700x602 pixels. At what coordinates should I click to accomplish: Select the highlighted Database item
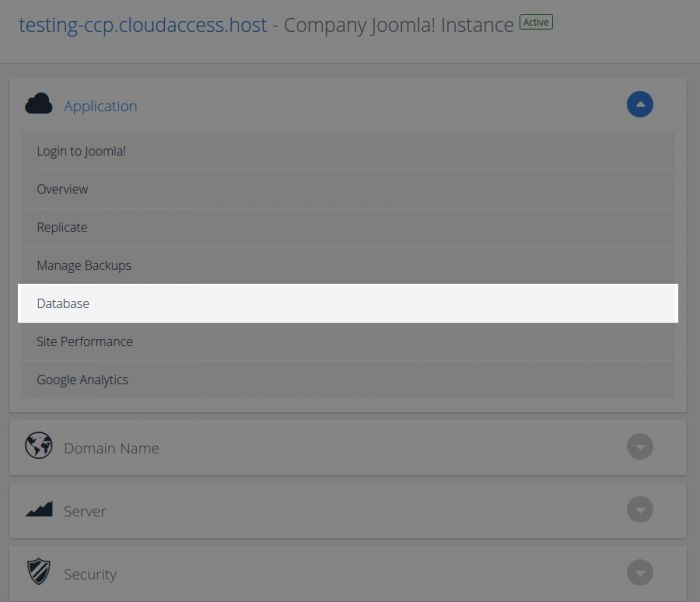click(x=63, y=303)
